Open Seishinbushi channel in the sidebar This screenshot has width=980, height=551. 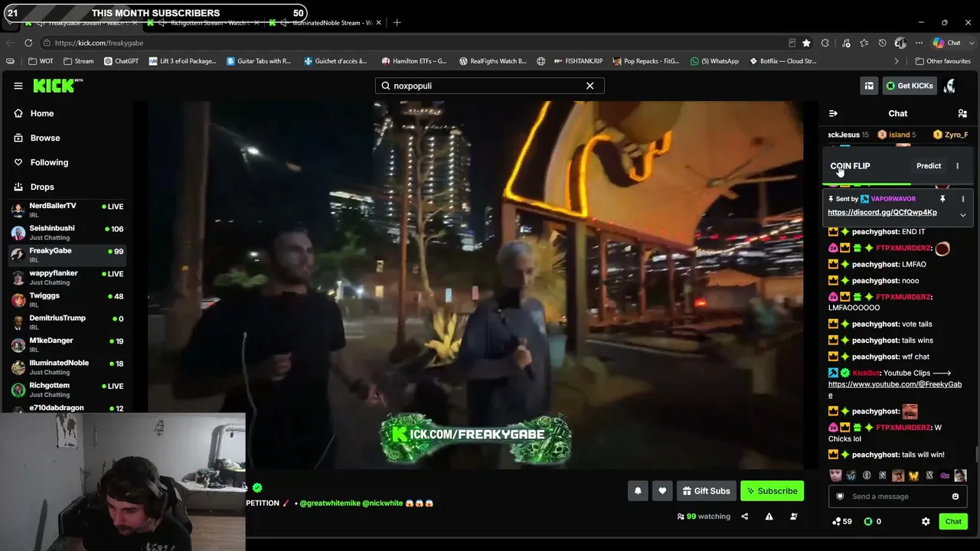67,233
